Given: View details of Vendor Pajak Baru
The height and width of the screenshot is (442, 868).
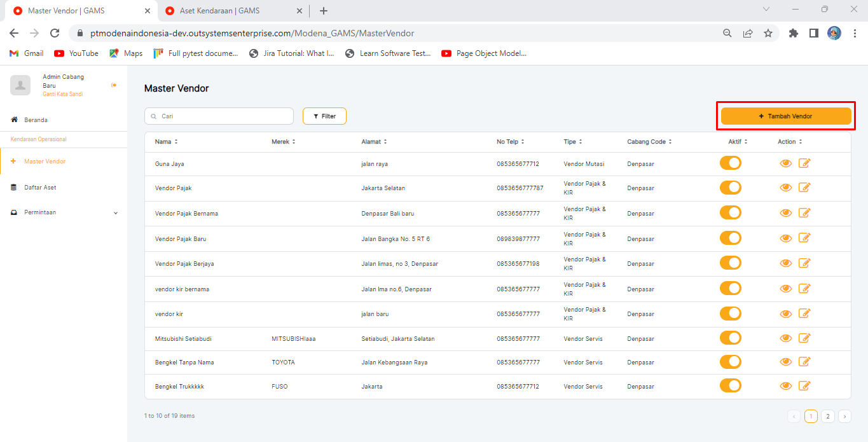Looking at the screenshot, I should point(786,238).
